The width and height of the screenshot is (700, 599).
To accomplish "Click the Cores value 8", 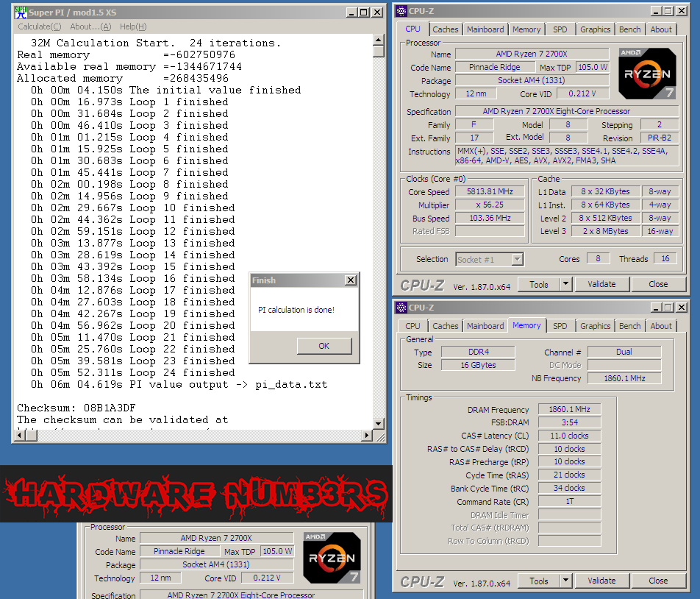I will [x=598, y=258].
